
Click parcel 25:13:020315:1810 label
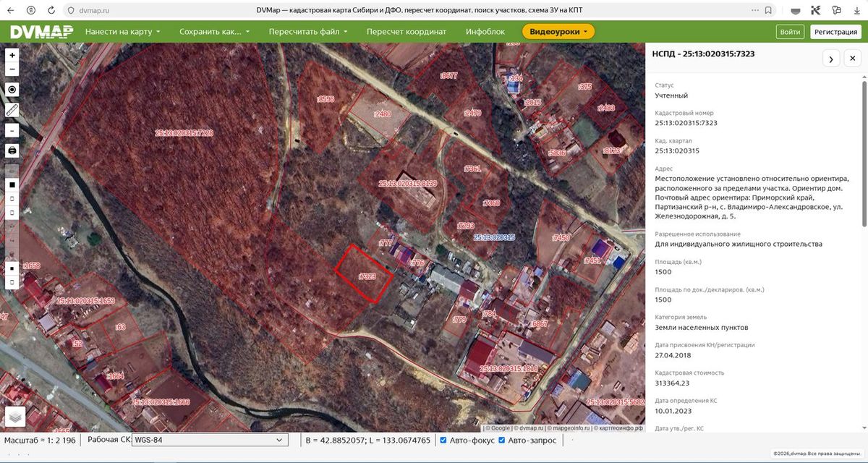pyautogui.click(x=509, y=368)
